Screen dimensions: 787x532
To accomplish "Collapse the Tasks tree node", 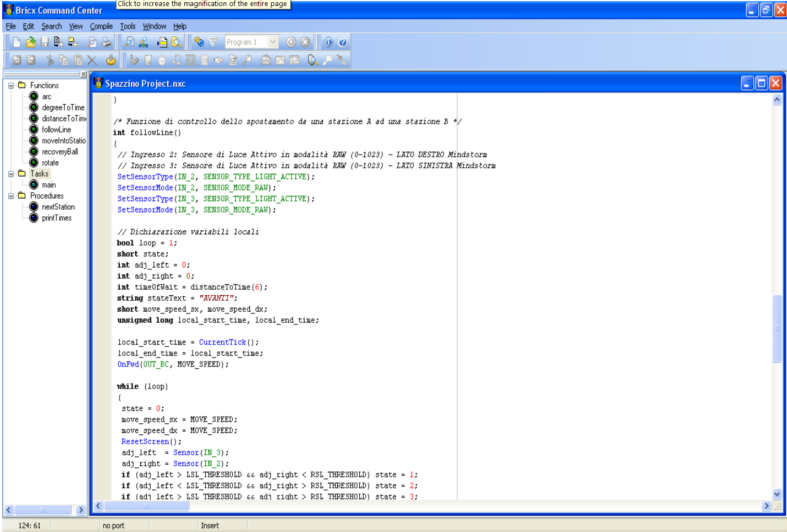I will click(x=11, y=174).
